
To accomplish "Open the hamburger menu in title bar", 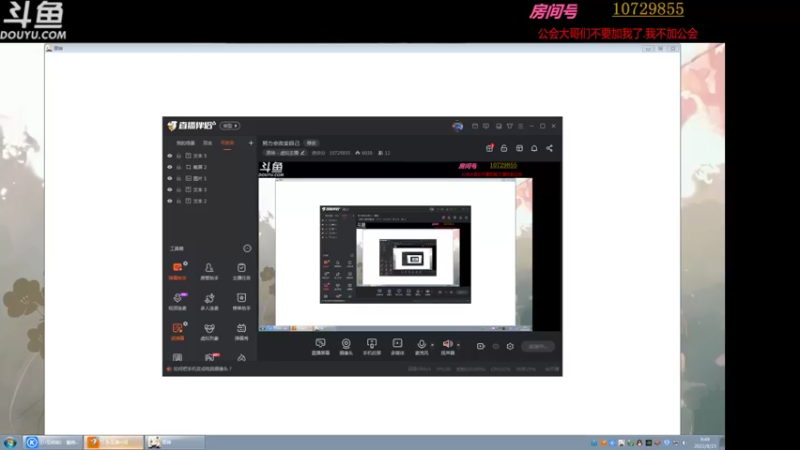I will click(520, 126).
